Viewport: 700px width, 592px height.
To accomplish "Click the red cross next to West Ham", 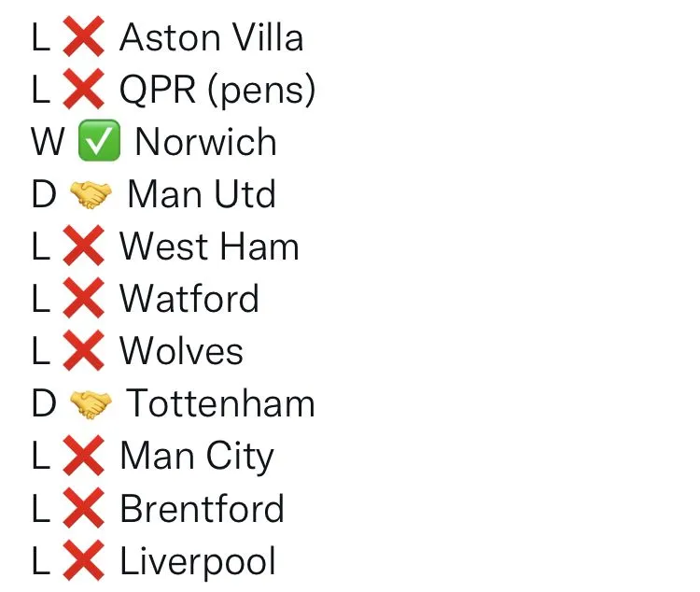I will (x=83, y=246).
